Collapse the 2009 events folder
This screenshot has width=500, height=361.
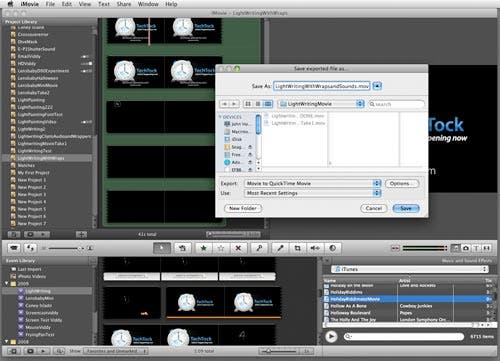coord(6,284)
